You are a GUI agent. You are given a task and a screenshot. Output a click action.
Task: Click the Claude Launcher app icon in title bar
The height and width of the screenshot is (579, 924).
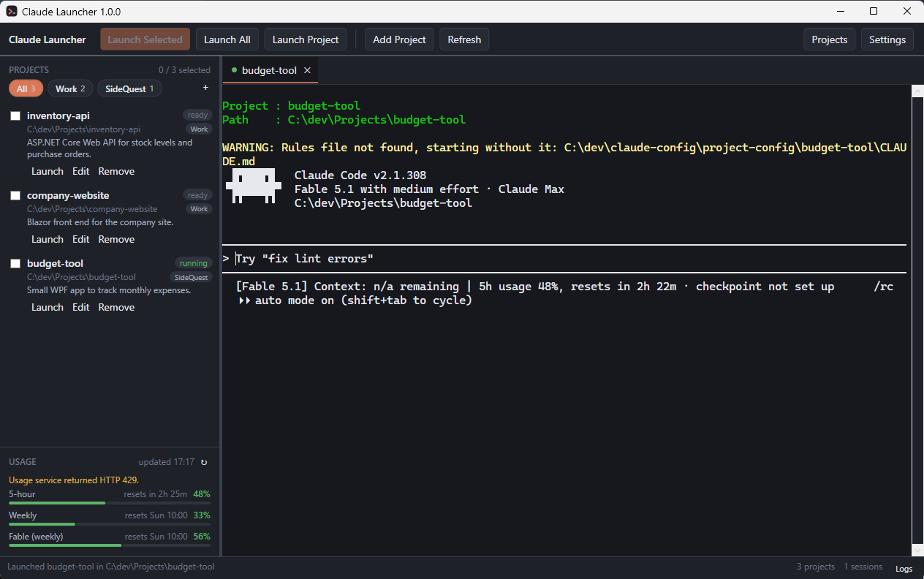point(12,12)
